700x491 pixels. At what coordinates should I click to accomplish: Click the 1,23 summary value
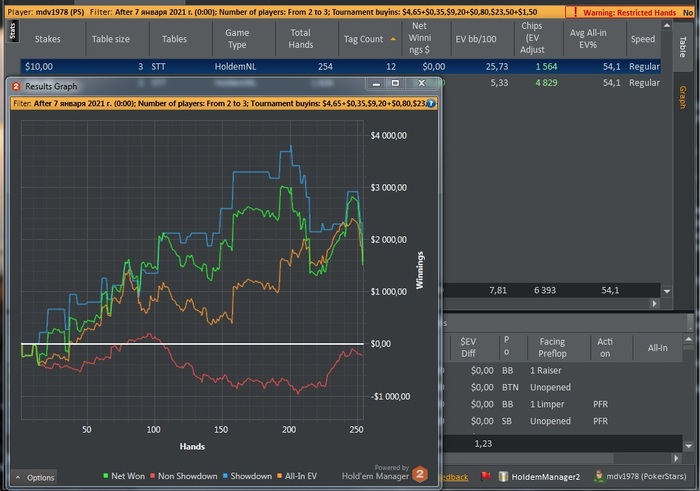coord(483,444)
